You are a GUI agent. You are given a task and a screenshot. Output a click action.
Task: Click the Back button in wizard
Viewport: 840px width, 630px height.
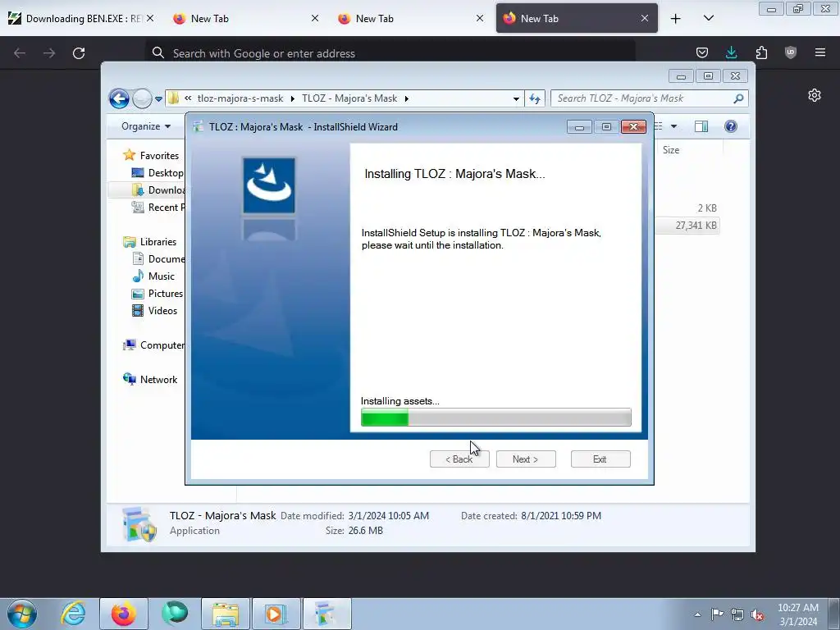click(459, 459)
